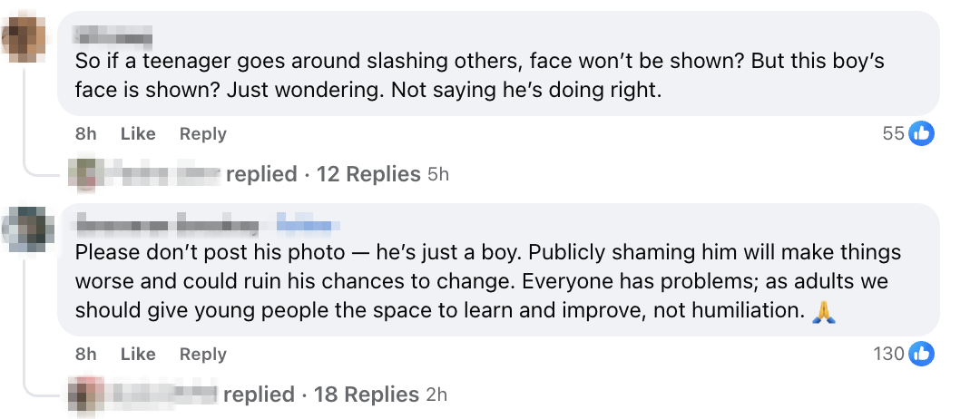Open the first commenter's profile picture
The image size is (980, 419).
(x=23, y=40)
